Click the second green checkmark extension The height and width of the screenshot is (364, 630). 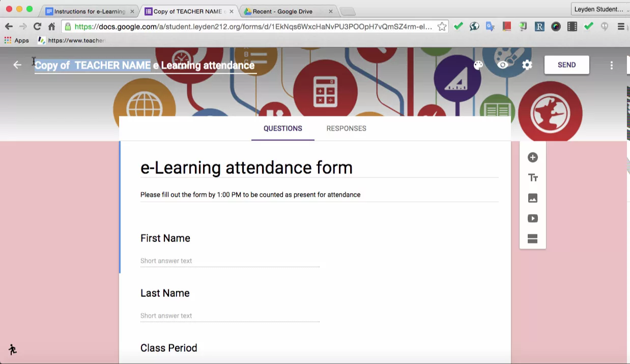pos(589,26)
